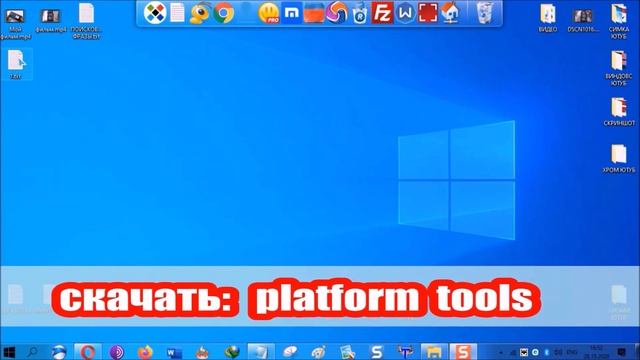Open the paint palette app on the taskbar

(x=318, y=352)
